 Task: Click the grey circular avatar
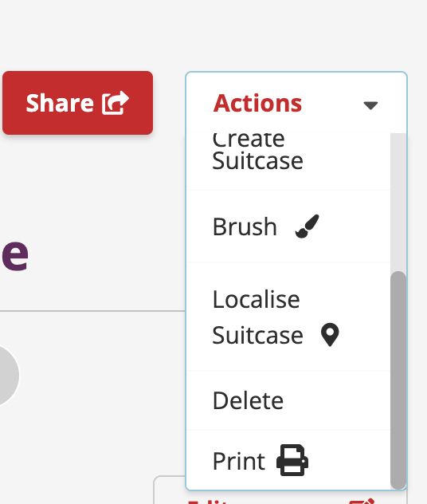[x=8, y=376]
